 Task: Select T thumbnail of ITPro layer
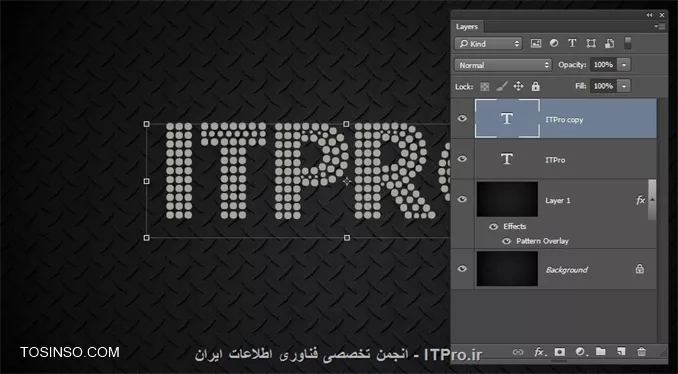tap(507, 159)
